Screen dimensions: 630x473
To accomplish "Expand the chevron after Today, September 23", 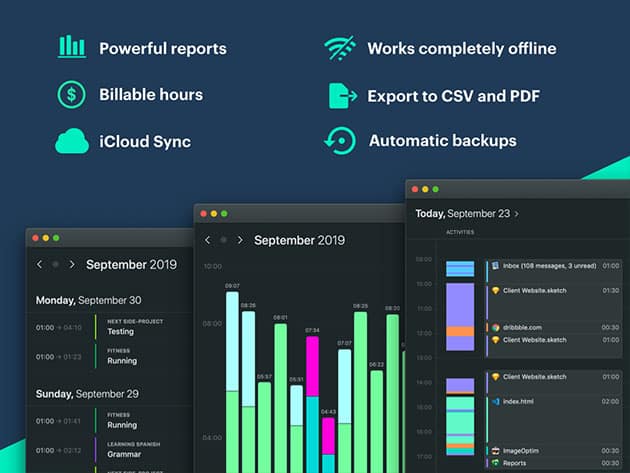I will tap(516, 214).
